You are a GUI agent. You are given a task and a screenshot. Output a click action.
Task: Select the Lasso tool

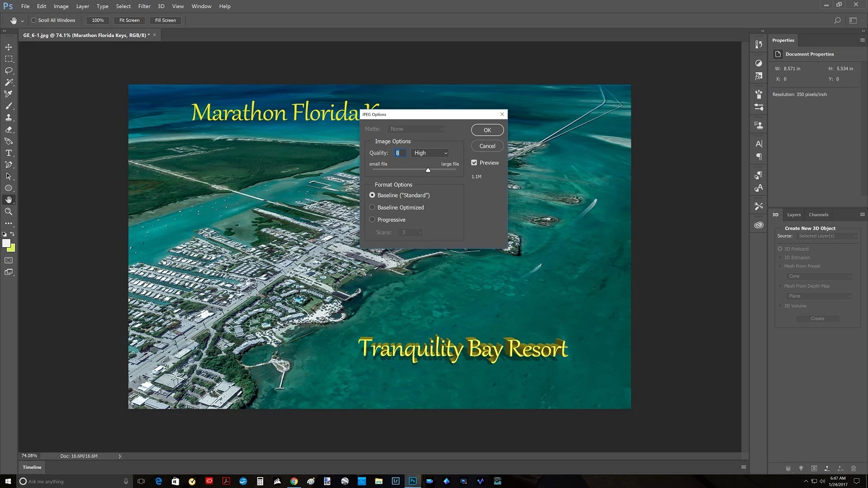9,71
